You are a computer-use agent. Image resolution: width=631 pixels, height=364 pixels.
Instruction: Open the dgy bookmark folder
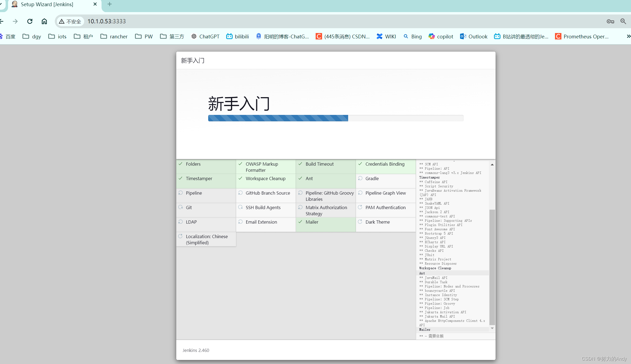coord(32,37)
